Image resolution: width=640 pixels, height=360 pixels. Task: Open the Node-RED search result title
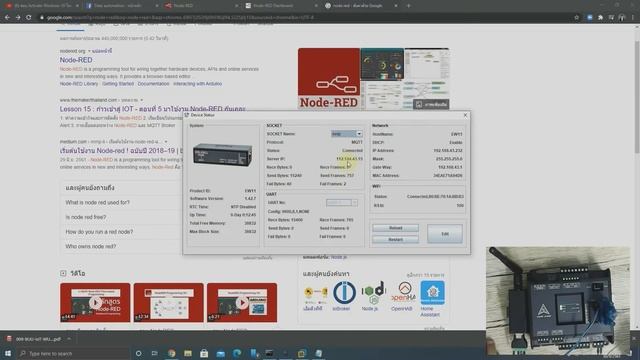point(76,60)
